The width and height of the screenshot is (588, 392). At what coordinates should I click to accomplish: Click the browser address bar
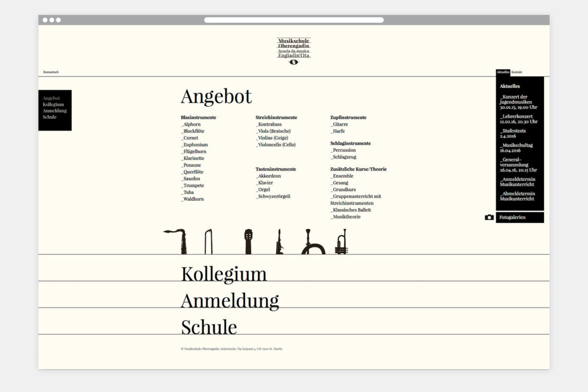(294, 20)
